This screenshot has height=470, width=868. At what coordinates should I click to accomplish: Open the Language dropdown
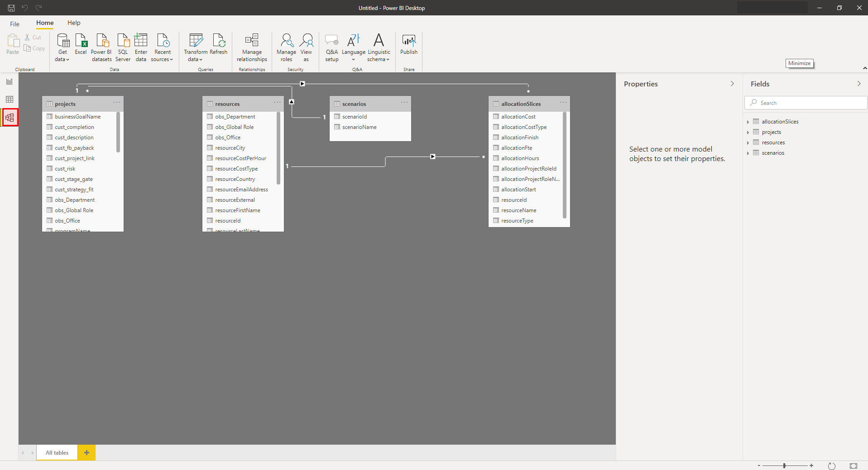354,47
